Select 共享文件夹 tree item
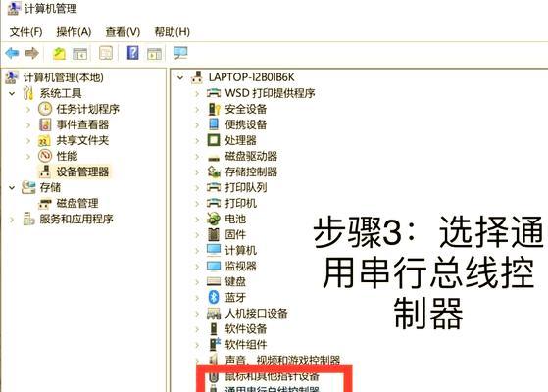This screenshot has height=392, width=548. pyautogui.click(x=82, y=140)
